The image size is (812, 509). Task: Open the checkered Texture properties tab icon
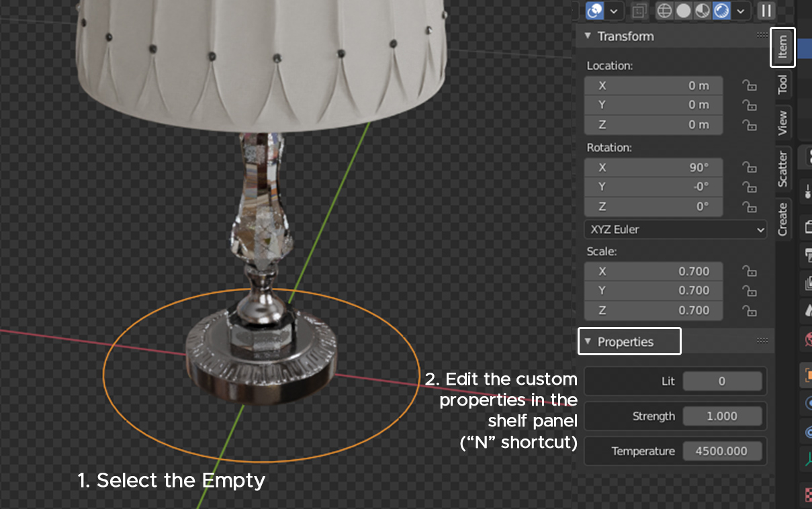pyautogui.click(x=807, y=495)
